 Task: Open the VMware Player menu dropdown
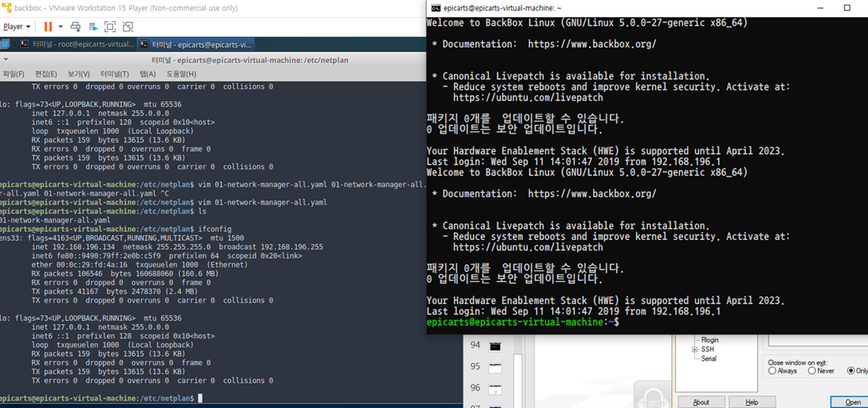coord(17,27)
